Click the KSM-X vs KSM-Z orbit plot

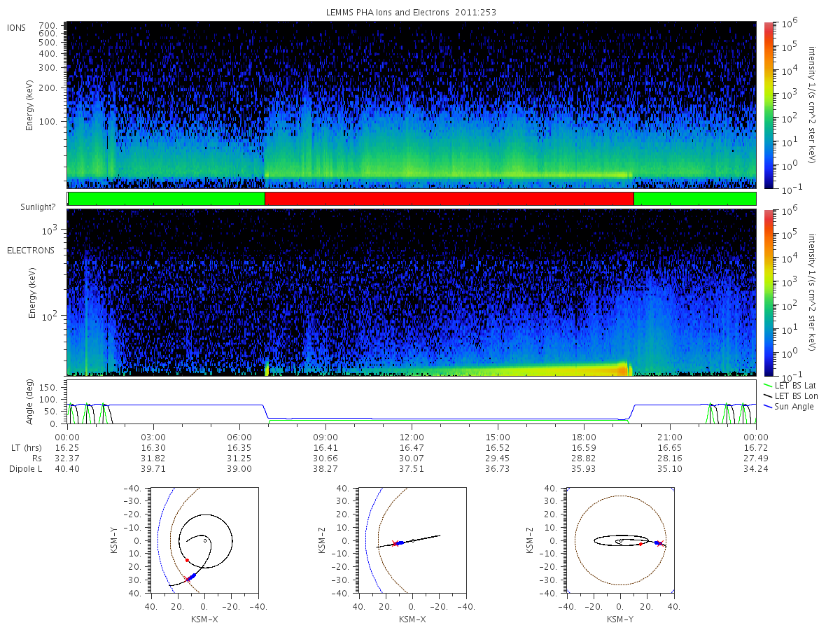412,540
